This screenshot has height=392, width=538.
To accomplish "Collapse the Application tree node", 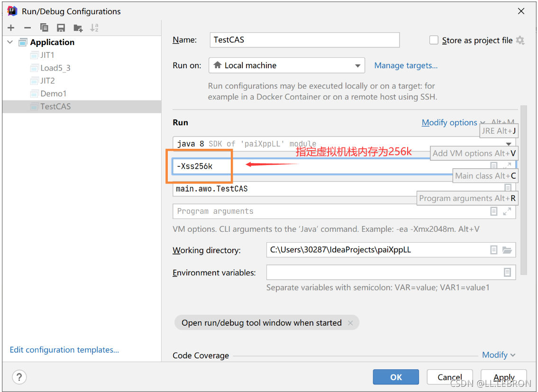I will (10, 42).
